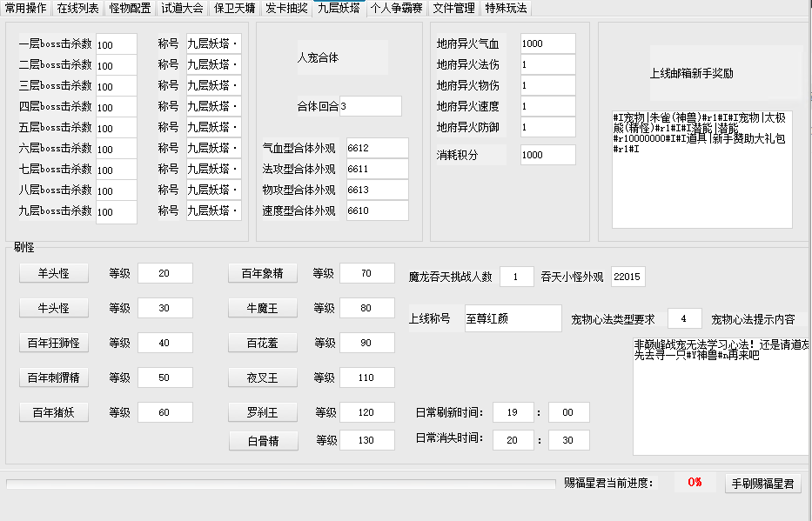Open the 在线列表 tab
The width and height of the screenshot is (812, 521).
77,9
